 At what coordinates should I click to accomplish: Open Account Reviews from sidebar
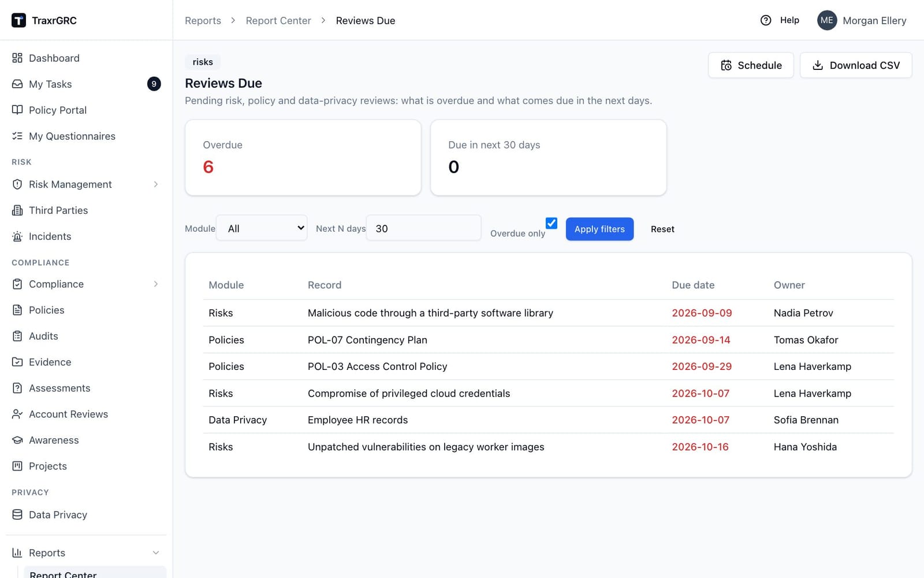click(x=86, y=414)
